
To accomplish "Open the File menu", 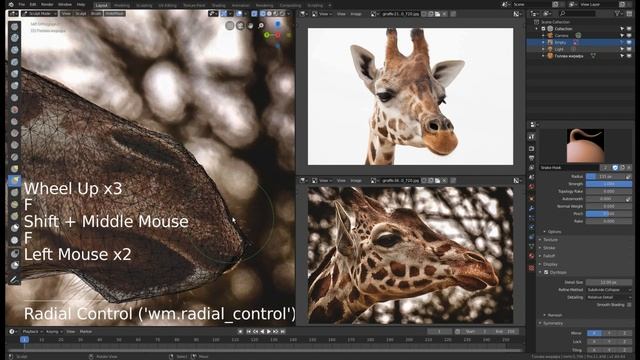I will point(22,4).
